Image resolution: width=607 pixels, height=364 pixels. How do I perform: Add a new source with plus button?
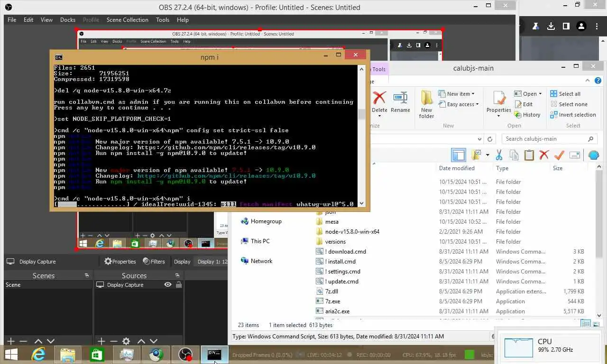(x=101, y=341)
